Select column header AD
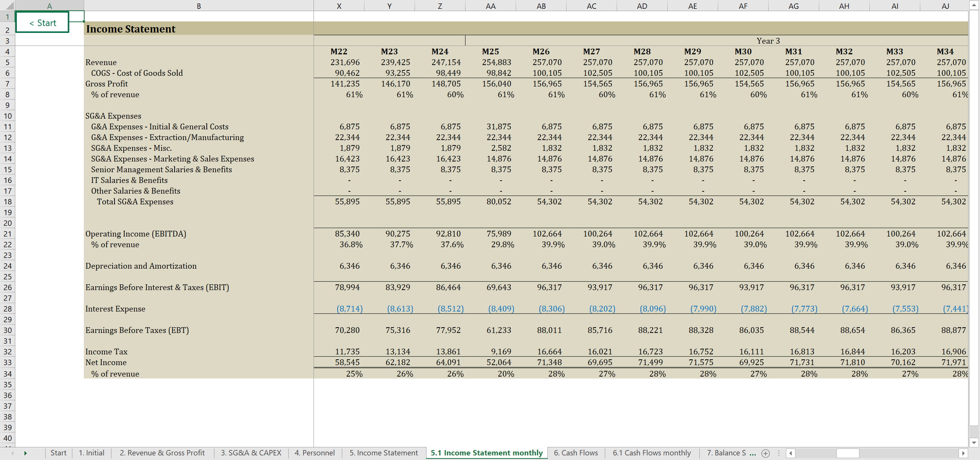This screenshot has width=980, height=460. (x=642, y=6)
